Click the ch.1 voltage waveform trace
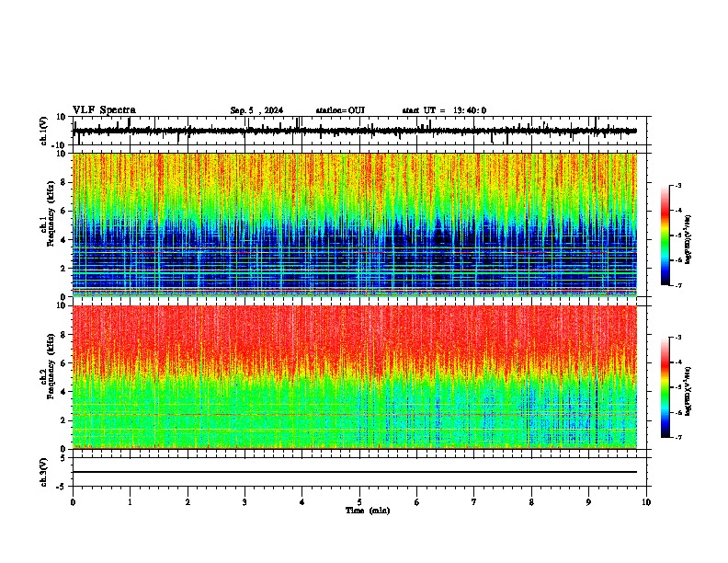The height and width of the screenshot is (563, 728). 354,131
